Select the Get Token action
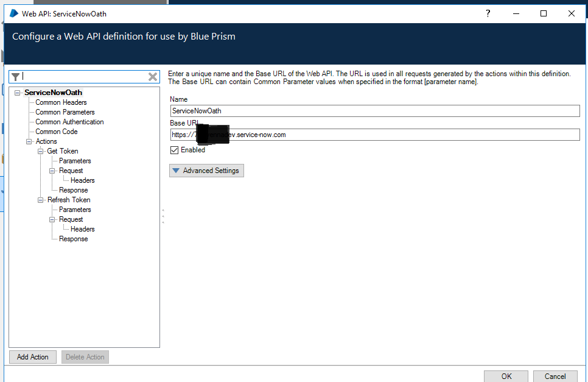The width and height of the screenshot is (588, 382). [x=63, y=151]
